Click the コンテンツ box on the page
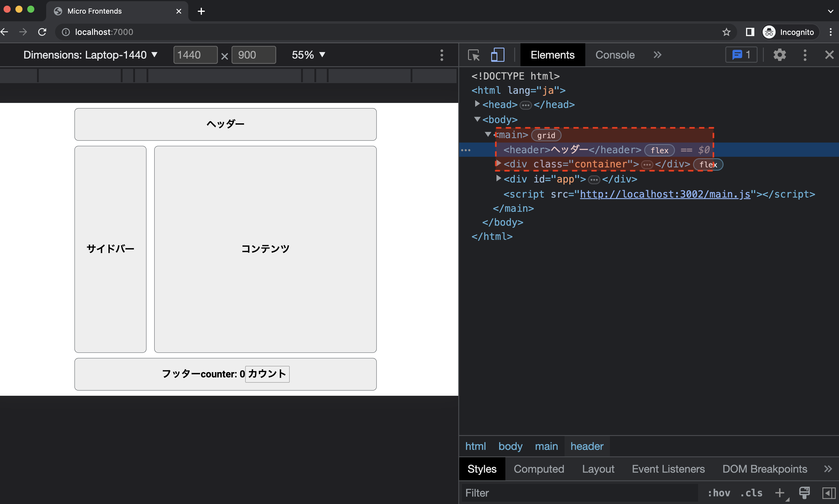Image resolution: width=839 pixels, height=504 pixels. point(265,249)
